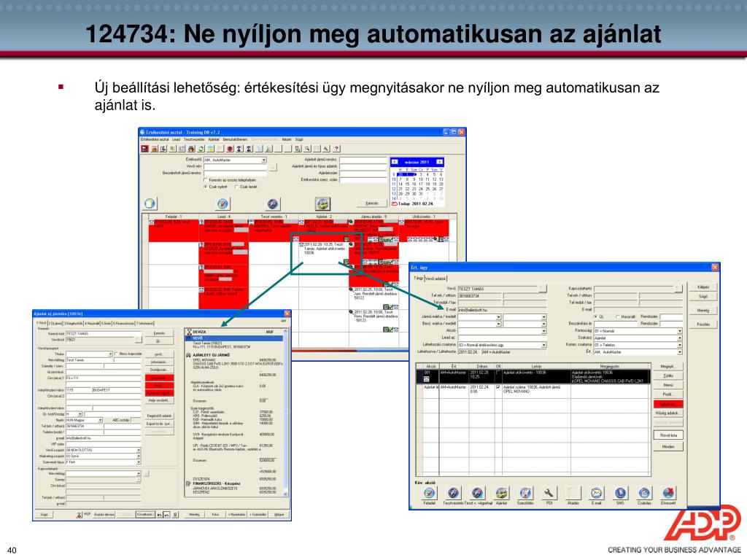Screen dimensions: 747x560
Task: Select the 'Csak nyitott' radio button
Action: [206, 187]
